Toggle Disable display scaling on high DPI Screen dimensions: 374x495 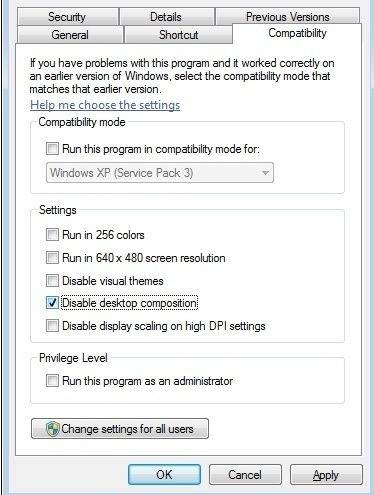[52, 325]
